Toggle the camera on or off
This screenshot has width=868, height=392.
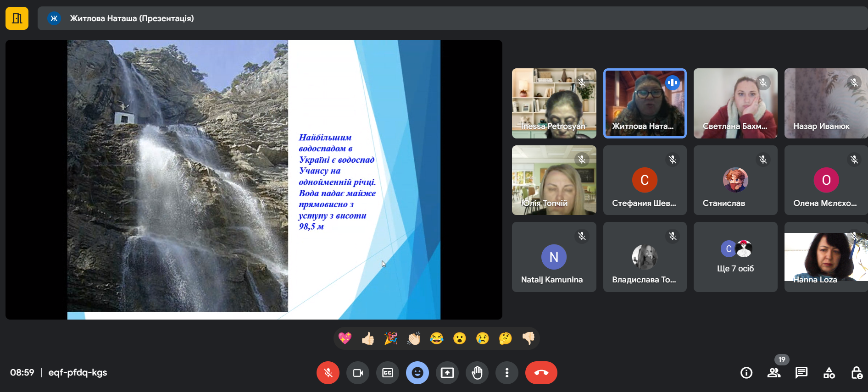pos(358,373)
